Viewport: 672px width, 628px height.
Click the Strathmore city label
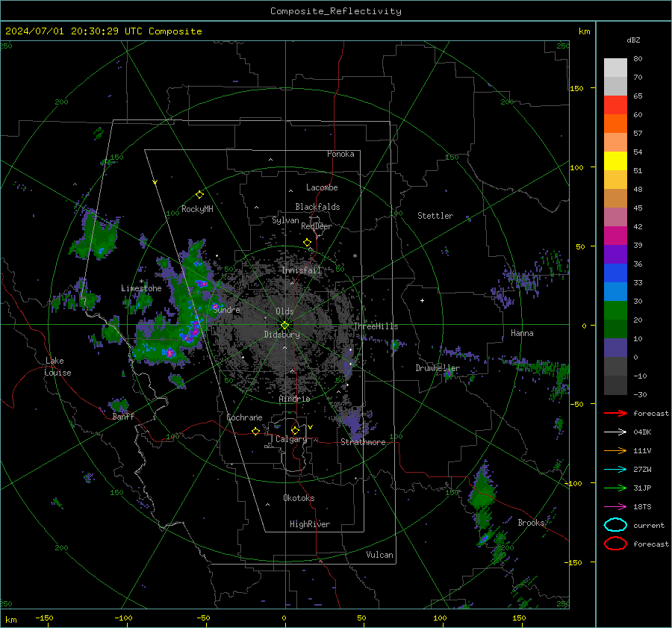(363, 442)
